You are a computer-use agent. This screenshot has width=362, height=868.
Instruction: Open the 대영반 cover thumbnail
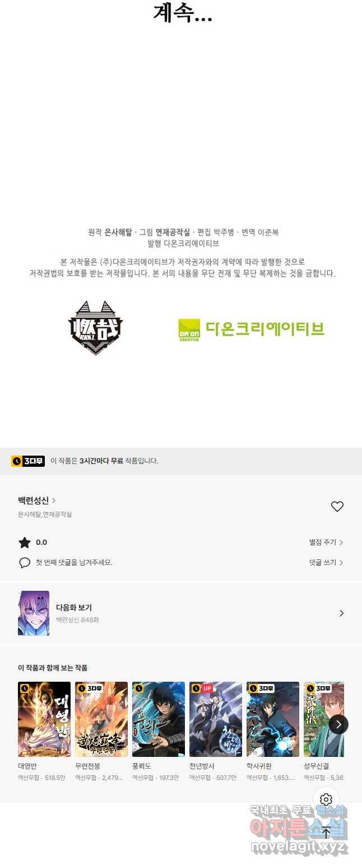pos(44,719)
